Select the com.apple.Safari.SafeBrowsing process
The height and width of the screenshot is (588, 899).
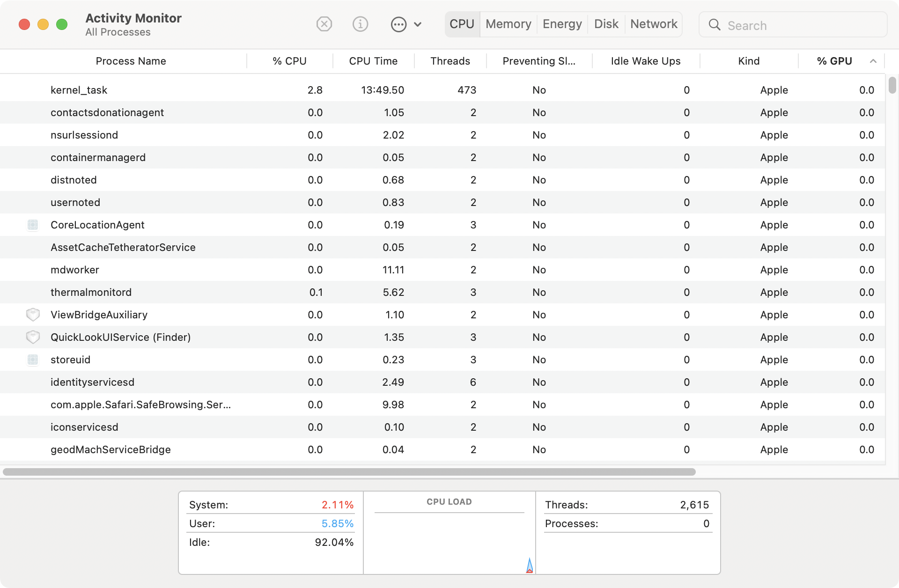pos(442,404)
